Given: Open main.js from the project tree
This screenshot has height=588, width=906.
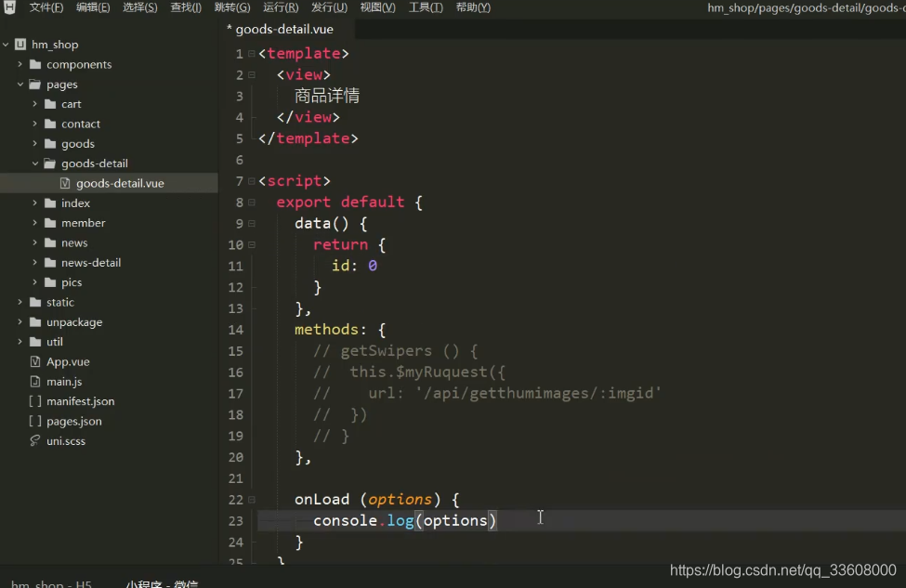Looking at the screenshot, I should click(64, 381).
